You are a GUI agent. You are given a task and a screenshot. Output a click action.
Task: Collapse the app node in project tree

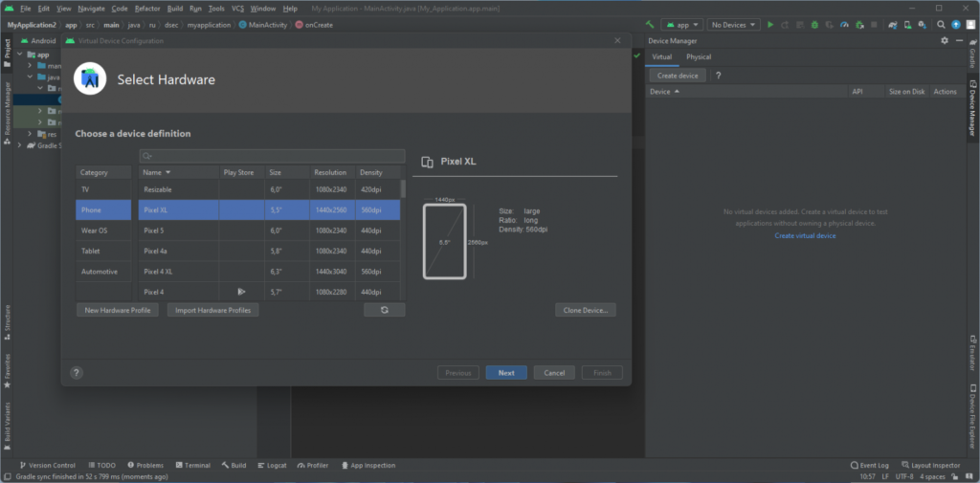click(21, 55)
